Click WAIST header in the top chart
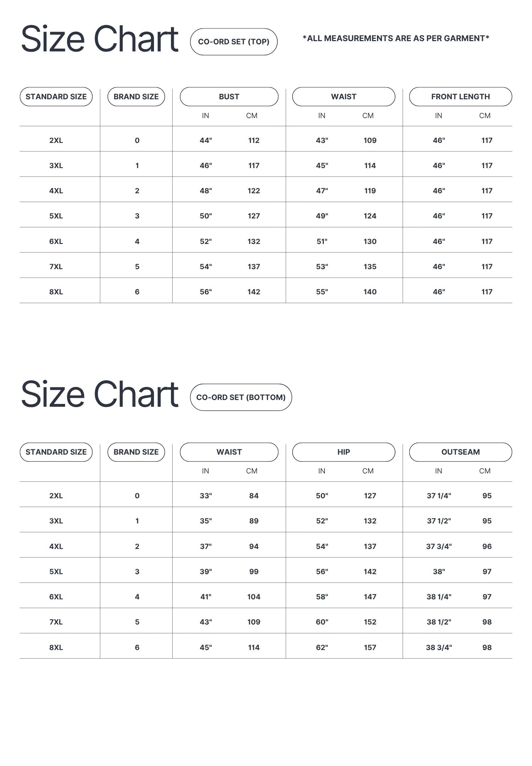 pyautogui.click(x=343, y=97)
